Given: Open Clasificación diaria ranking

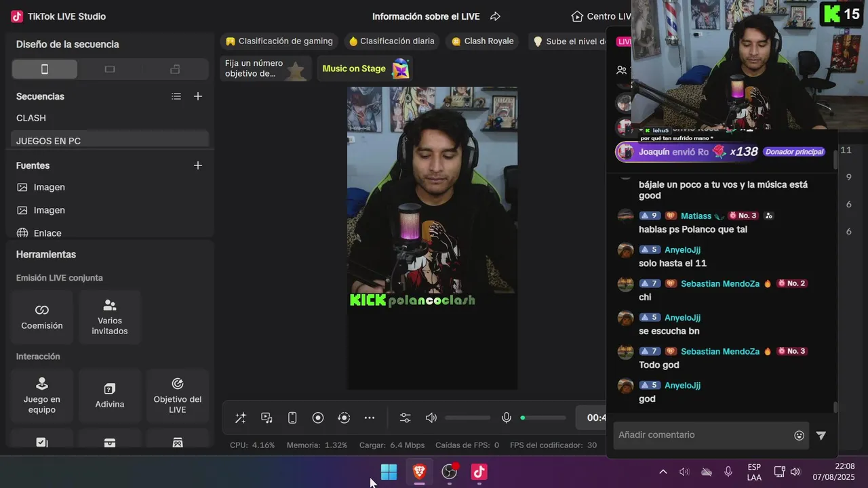Looking at the screenshot, I should click(x=391, y=41).
